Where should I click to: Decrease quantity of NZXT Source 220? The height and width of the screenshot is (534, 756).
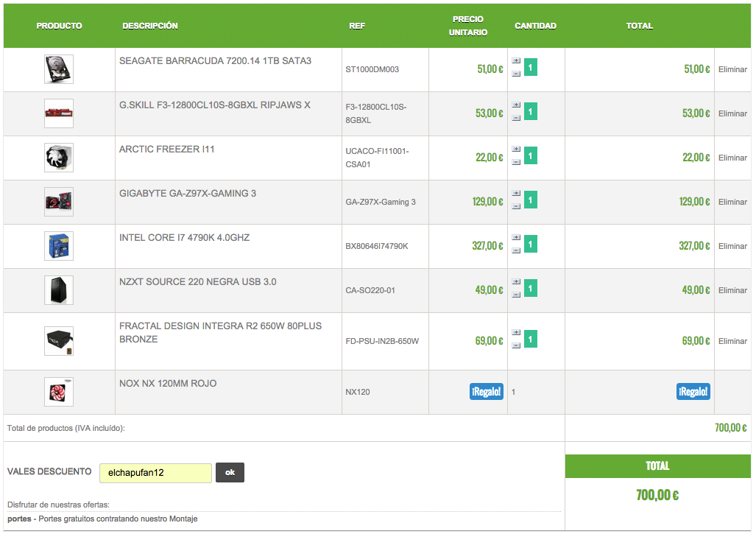[x=516, y=295]
